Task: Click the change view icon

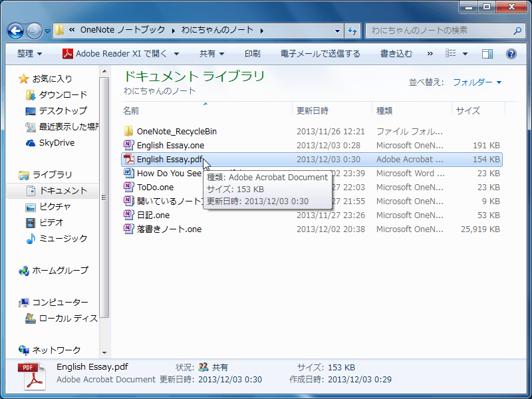Action: coord(450,53)
